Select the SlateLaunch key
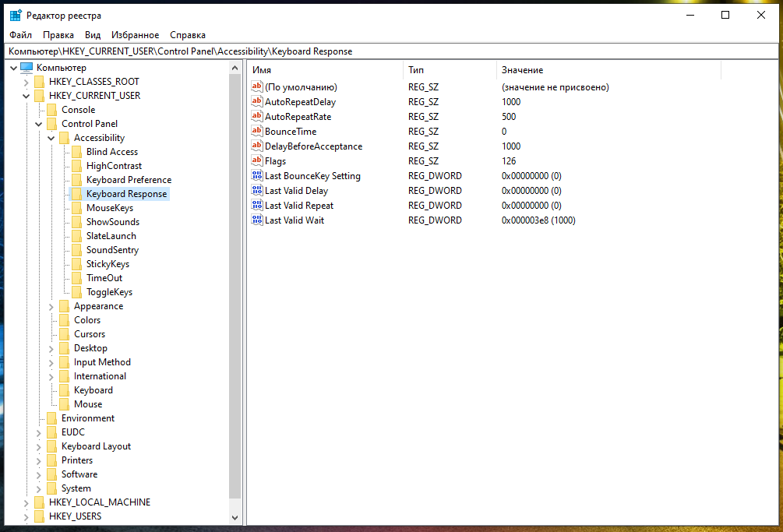This screenshot has height=532, width=783. click(x=111, y=235)
